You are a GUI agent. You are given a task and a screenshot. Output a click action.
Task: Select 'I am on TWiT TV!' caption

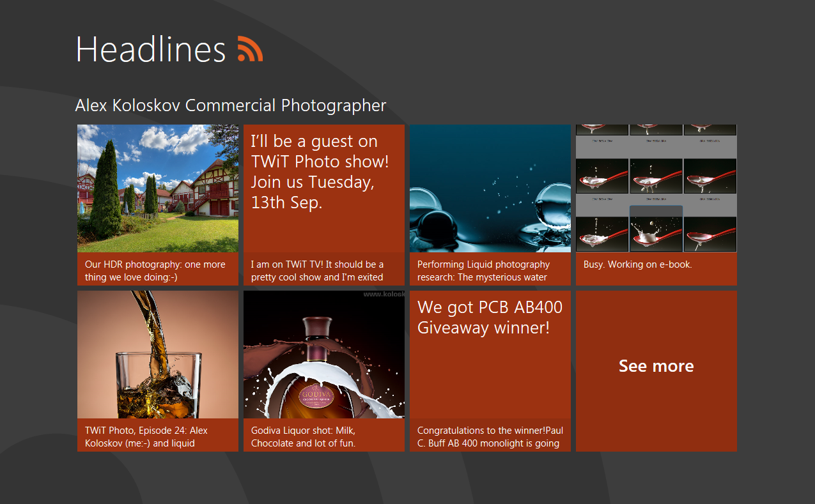coord(324,270)
